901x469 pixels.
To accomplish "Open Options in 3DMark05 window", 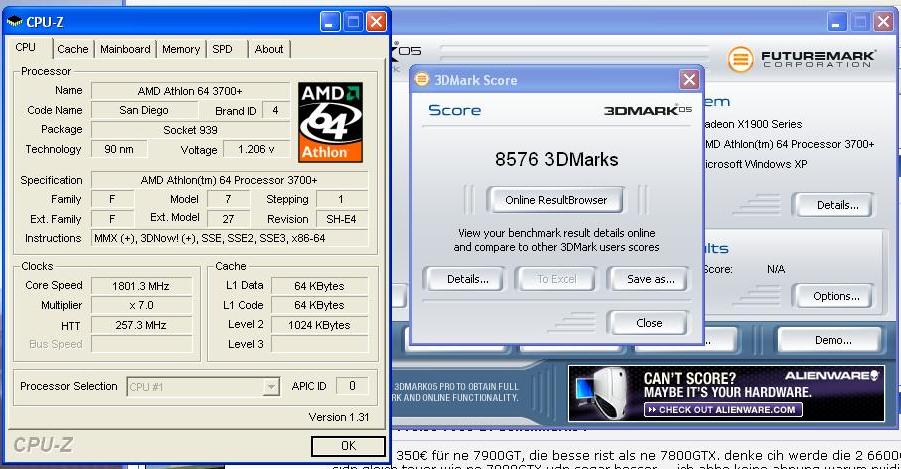I will click(x=835, y=297).
